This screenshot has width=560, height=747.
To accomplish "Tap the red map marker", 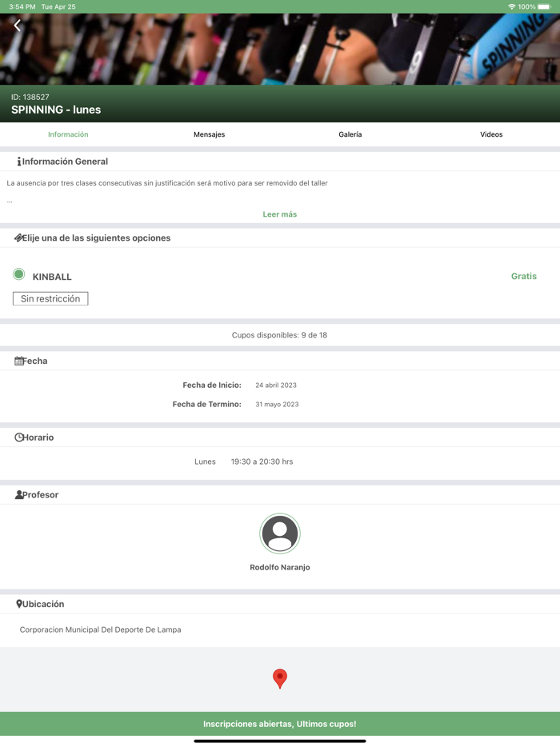I will 280,678.
